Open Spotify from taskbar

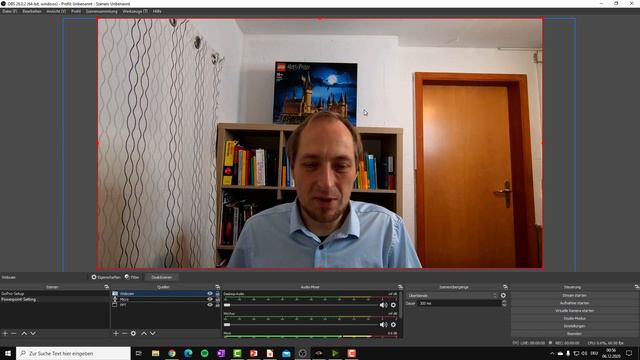click(x=204, y=353)
